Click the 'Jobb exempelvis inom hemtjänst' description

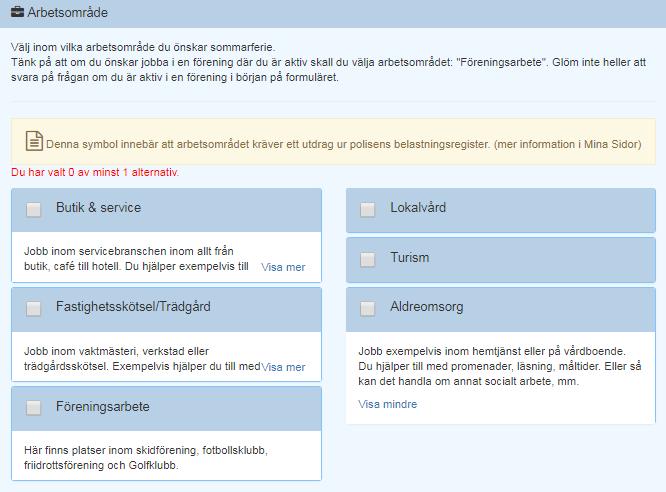pyautogui.click(x=500, y=366)
